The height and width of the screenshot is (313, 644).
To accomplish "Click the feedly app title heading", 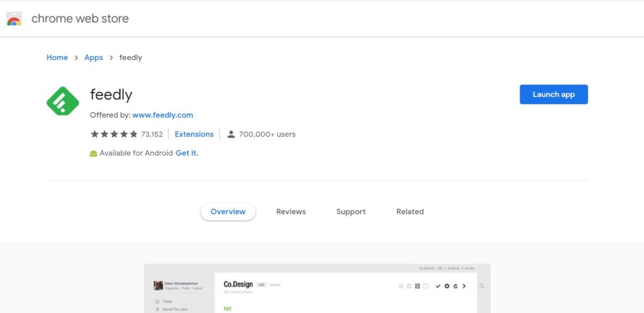I will 111,95.
